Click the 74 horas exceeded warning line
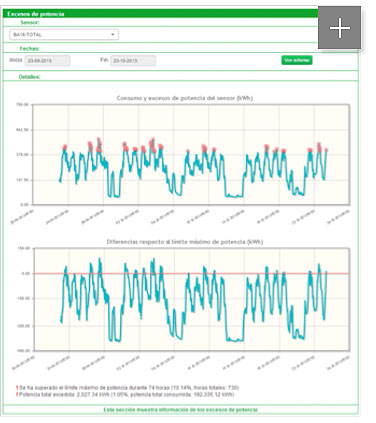 pyautogui.click(x=128, y=388)
